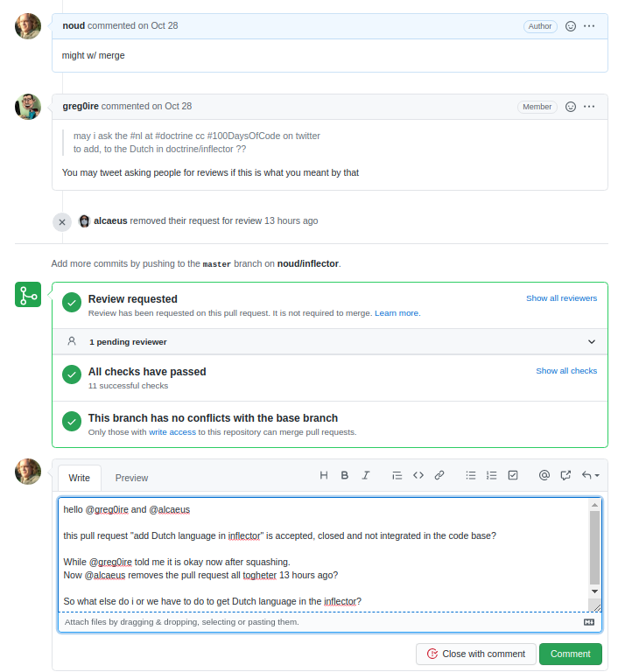Screen dimensions: 618x672
Task: Click the green check next to Review requested
Action: [x=72, y=303]
